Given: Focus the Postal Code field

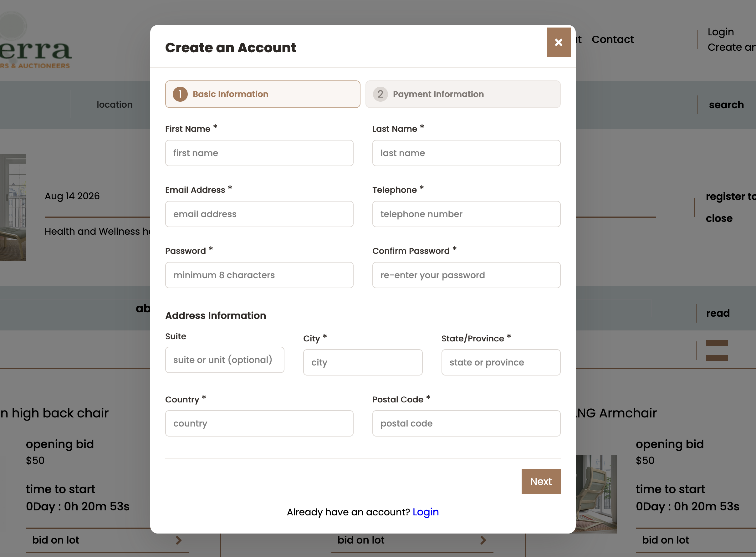Looking at the screenshot, I should (466, 423).
